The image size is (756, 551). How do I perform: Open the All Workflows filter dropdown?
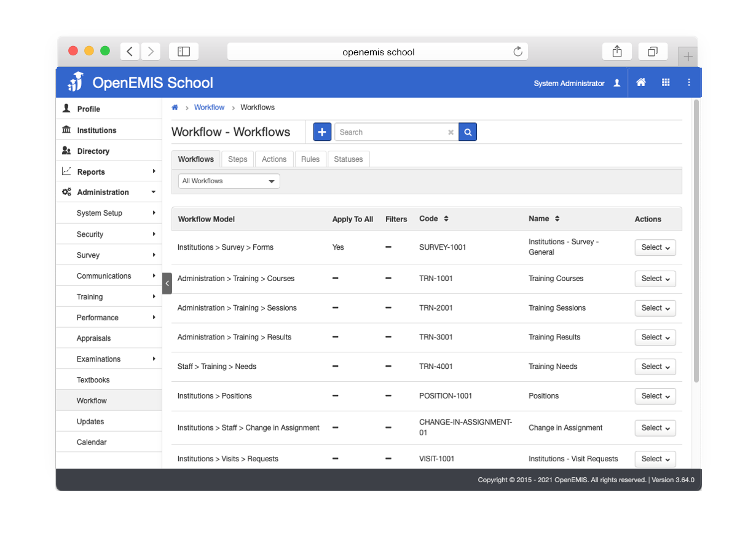click(x=229, y=181)
